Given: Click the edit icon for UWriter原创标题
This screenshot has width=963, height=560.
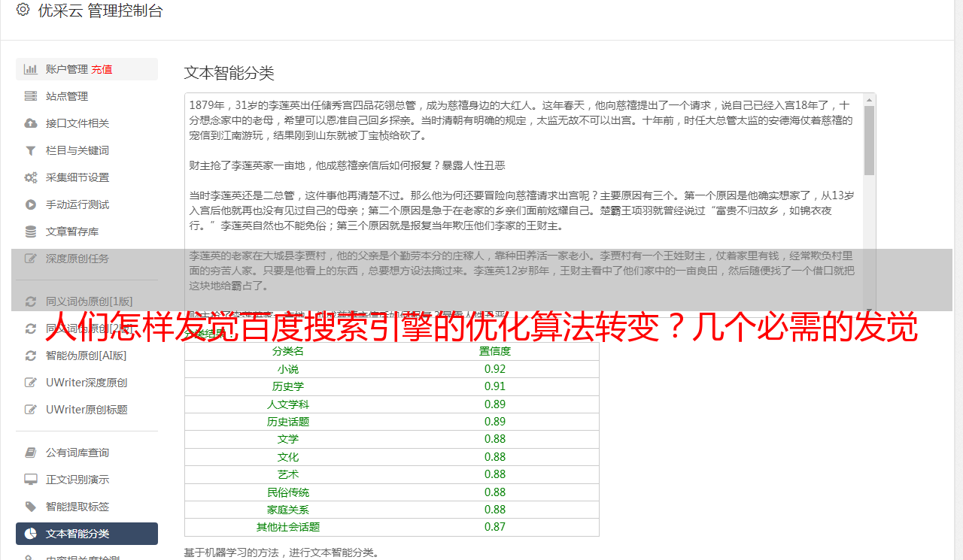Looking at the screenshot, I should coord(31,410).
